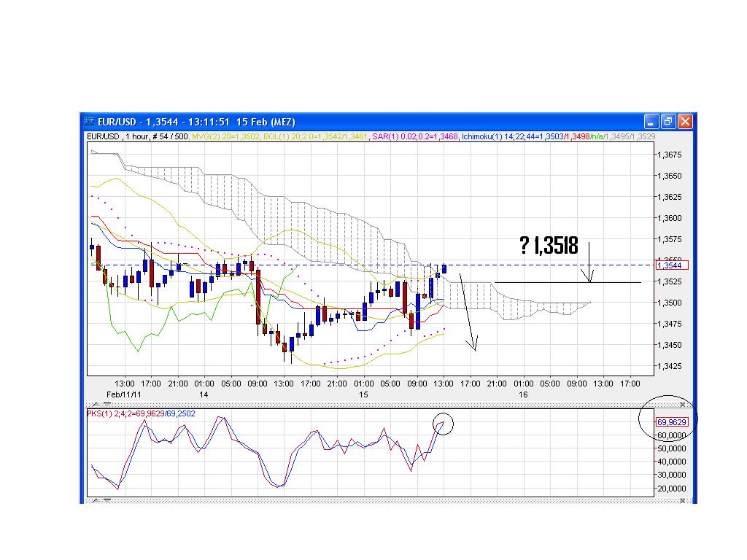Click the EUR/USD chart icon in title bar
747x560 pixels.
[89, 122]
